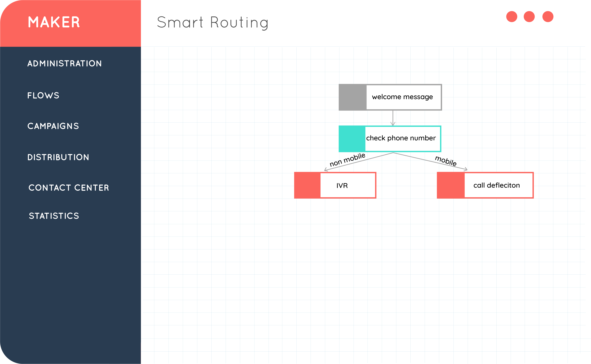This screenshot has height=364, width=591.
Task: Click red handle of call deflection node
Action: click(451, 185)
